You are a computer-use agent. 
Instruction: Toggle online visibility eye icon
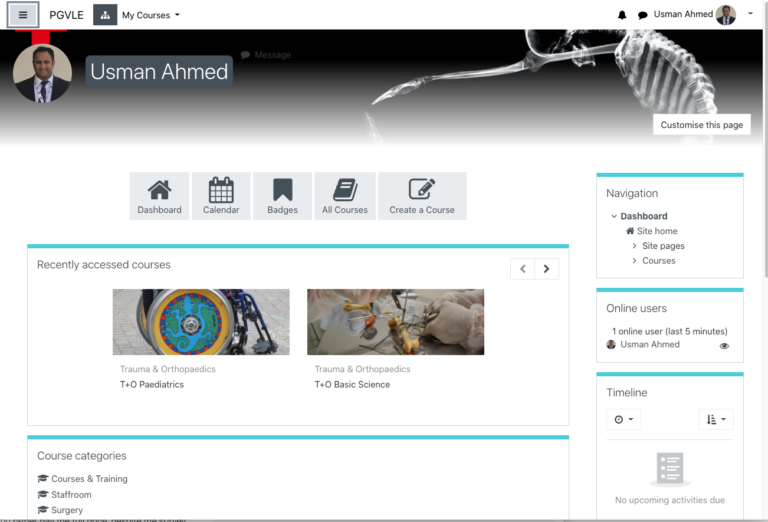click(x=724, y=346)
